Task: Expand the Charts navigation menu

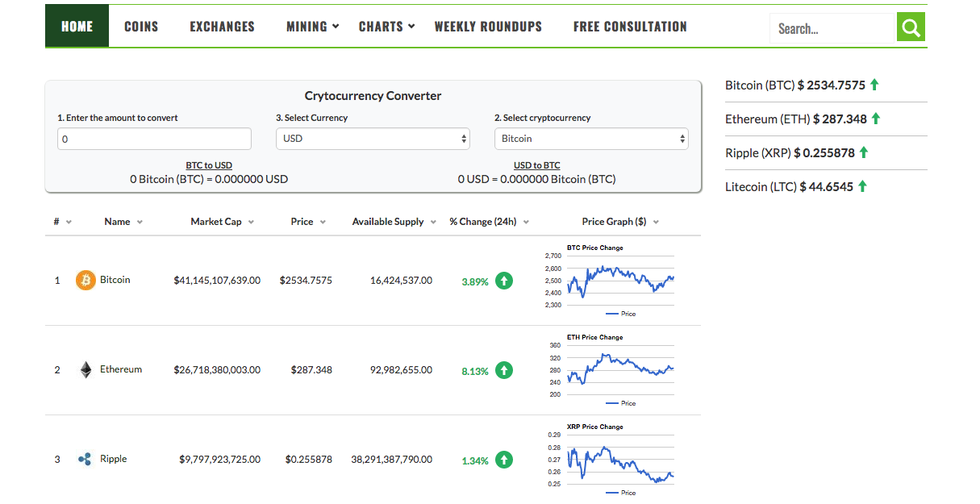Action: coord(386,27)
